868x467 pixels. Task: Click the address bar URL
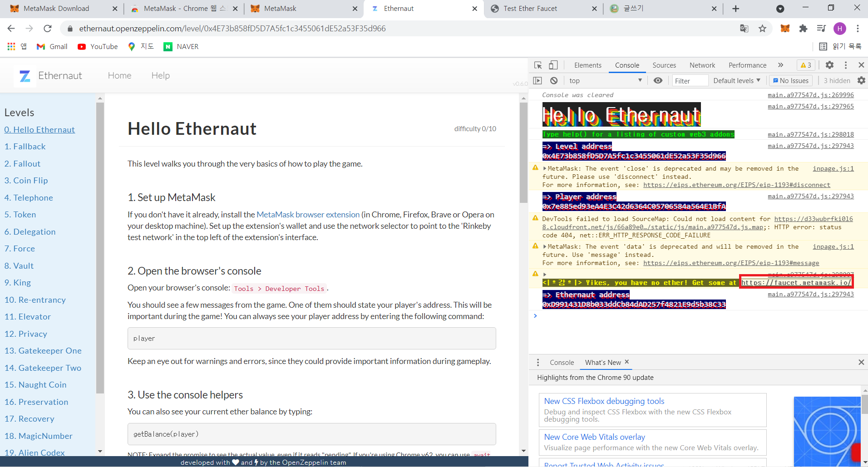coord(232,29)
